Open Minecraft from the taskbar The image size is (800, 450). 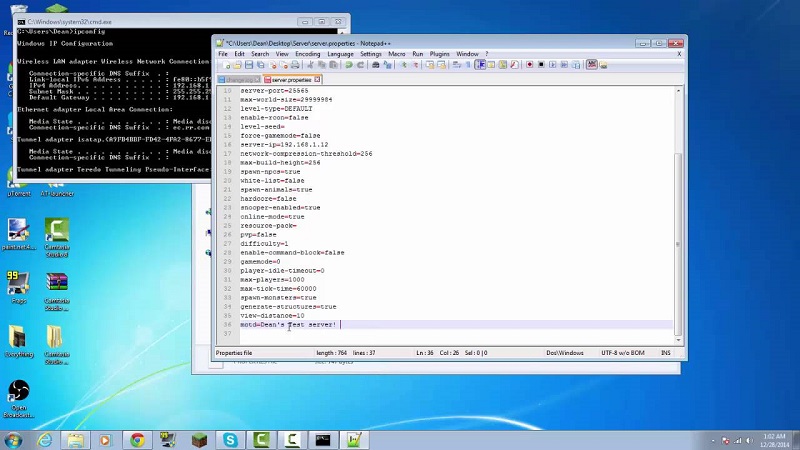point(199,439)
